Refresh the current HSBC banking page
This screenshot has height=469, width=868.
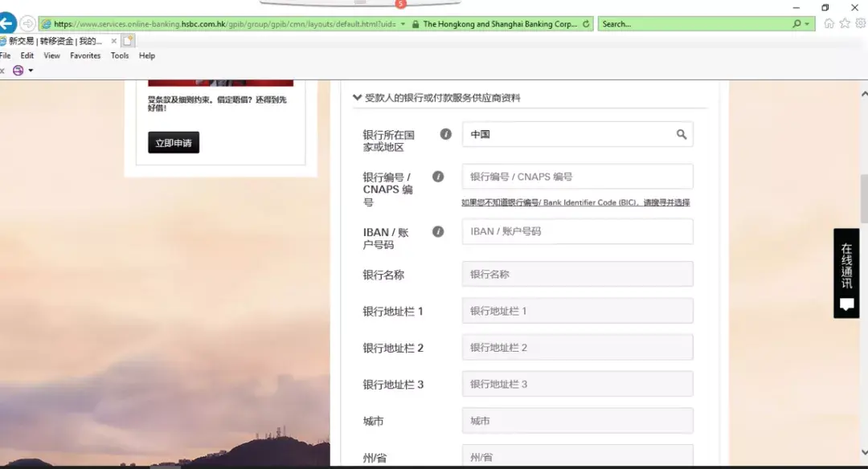pyautogui.click(x=586, y=24)
